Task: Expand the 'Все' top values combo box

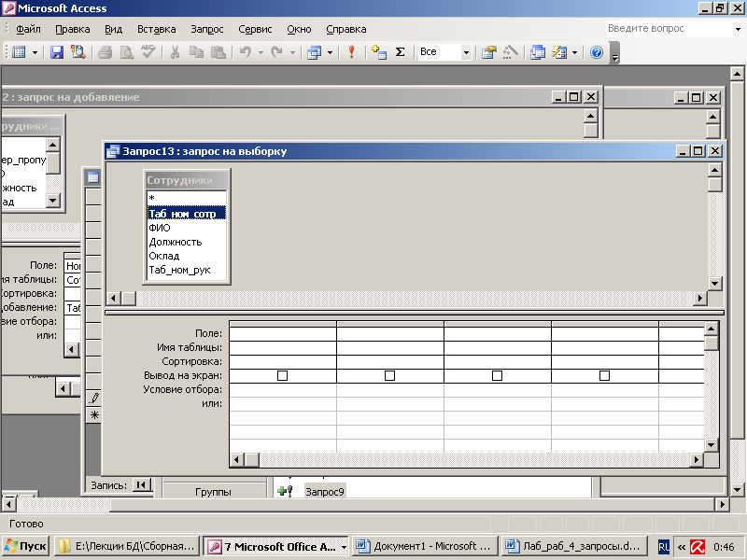Action: click(x=466, y=52)
